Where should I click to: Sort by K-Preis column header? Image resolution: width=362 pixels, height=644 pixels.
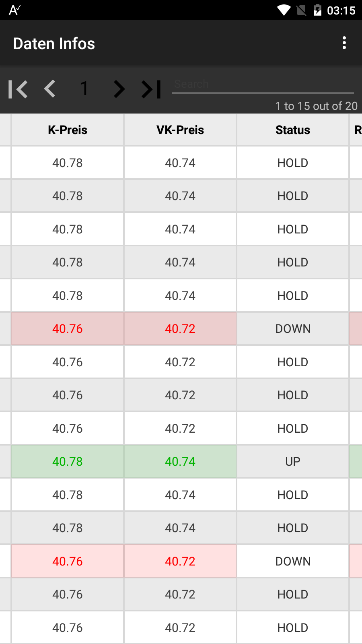click(x=68, y=130)
